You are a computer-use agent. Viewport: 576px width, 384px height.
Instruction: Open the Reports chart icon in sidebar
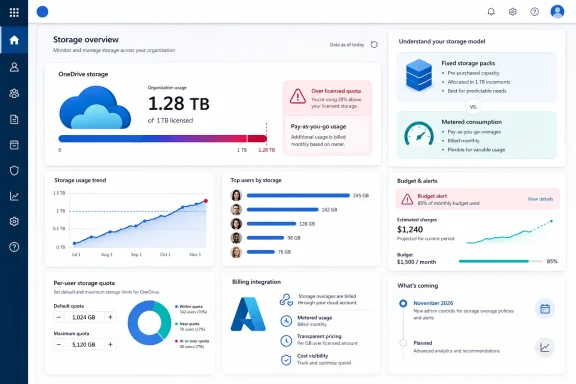pos(14,196)
